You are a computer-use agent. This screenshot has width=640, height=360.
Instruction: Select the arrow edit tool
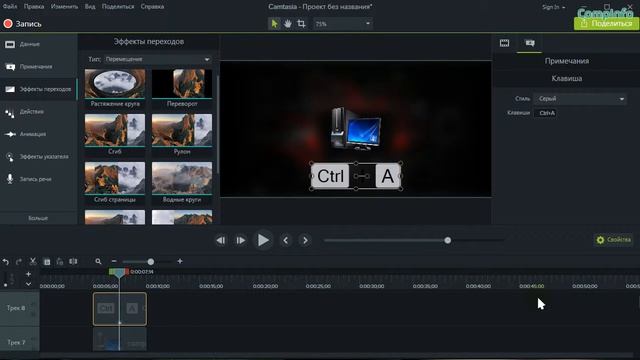coord(274,24)
